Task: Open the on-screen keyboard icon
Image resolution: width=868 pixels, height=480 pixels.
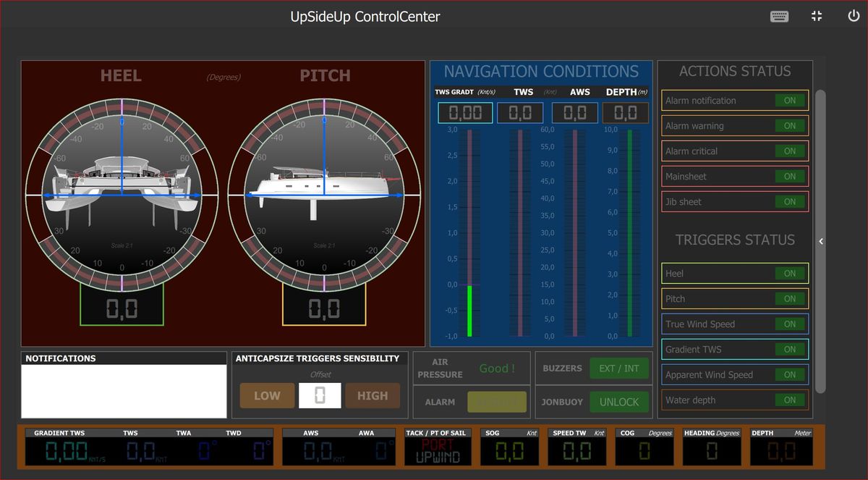Action: [x=779, y=17]
